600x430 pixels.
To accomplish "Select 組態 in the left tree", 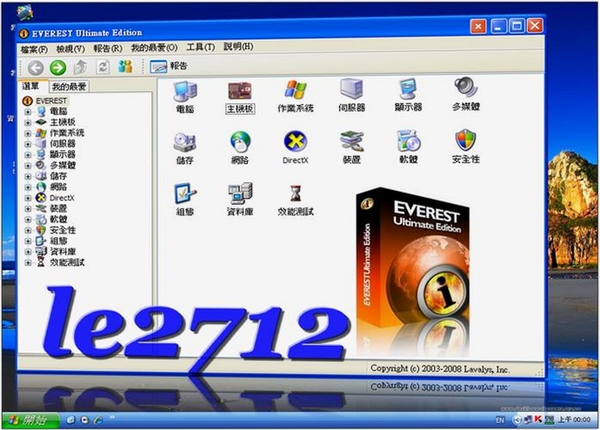I will tap(59, 241).
